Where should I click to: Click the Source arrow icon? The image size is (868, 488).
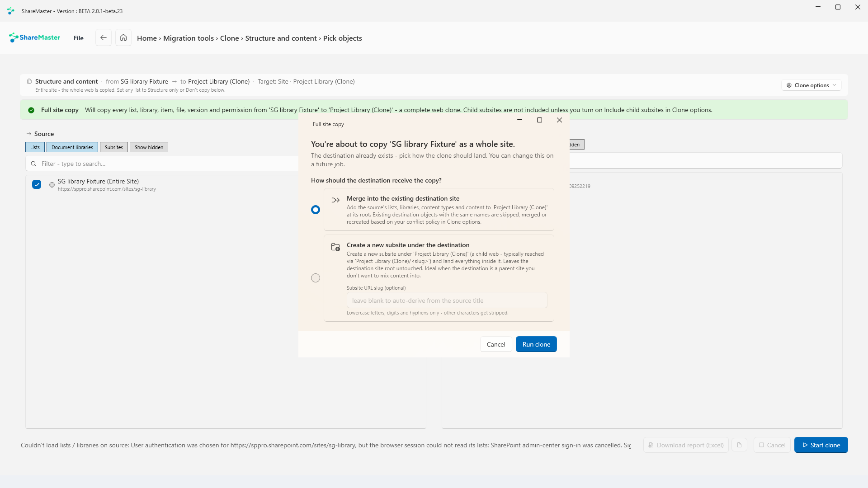click(x=28, y=134)
